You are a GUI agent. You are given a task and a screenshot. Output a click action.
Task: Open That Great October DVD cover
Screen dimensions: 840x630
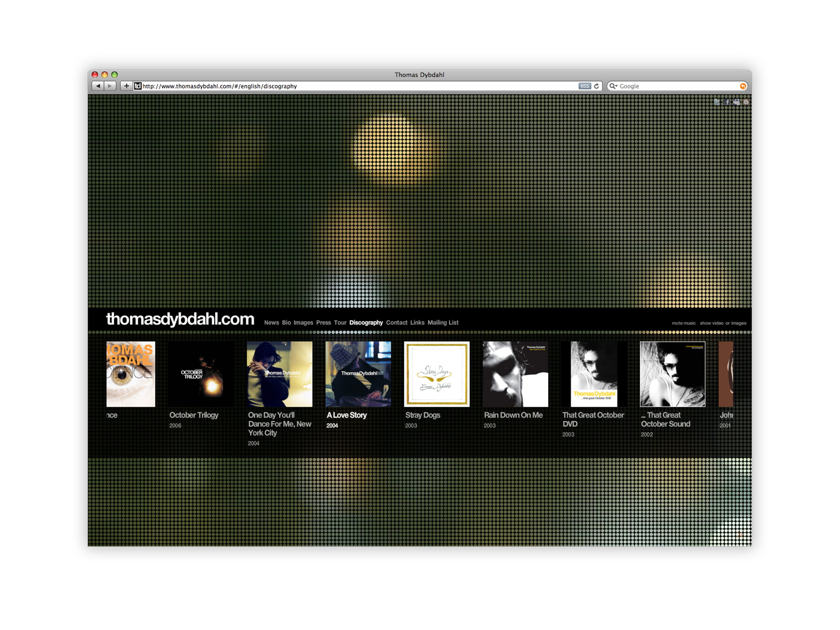594,374
